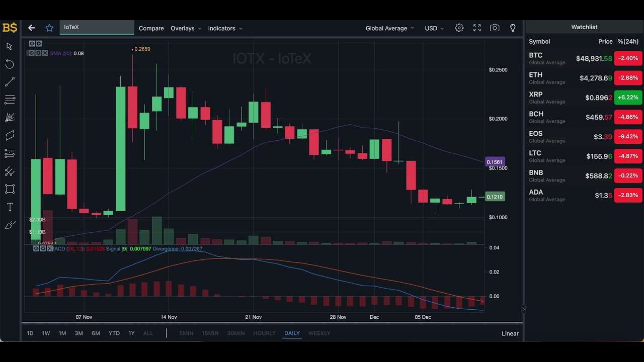Open BCH in the watchlist
This screenshot has width=644, height=362.
click(585, 117)
